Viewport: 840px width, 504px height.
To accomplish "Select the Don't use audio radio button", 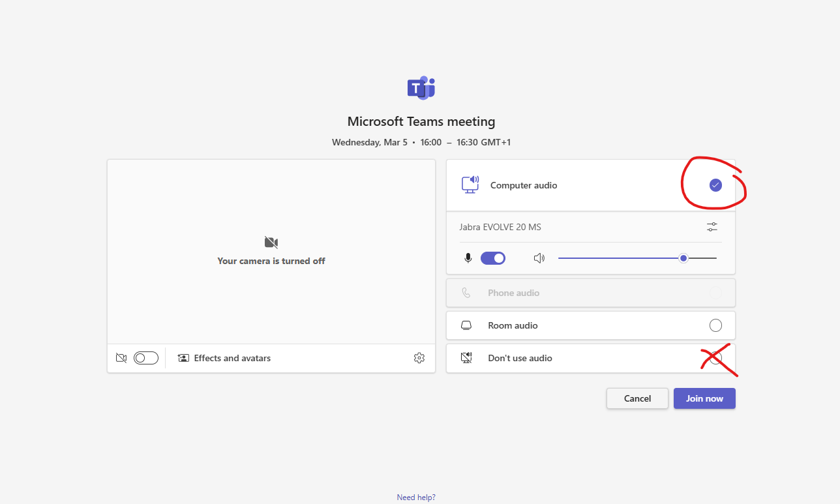I will coord(715,358).
